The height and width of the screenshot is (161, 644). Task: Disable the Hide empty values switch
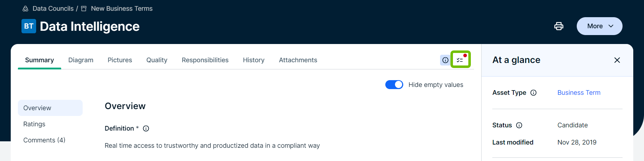point(394,85)
